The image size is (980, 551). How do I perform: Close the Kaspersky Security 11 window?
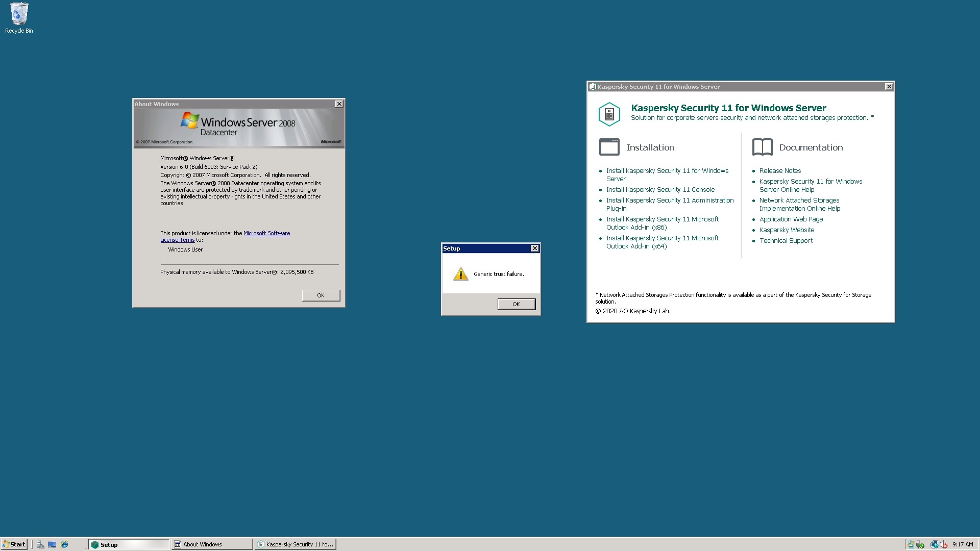pos(889,87)
